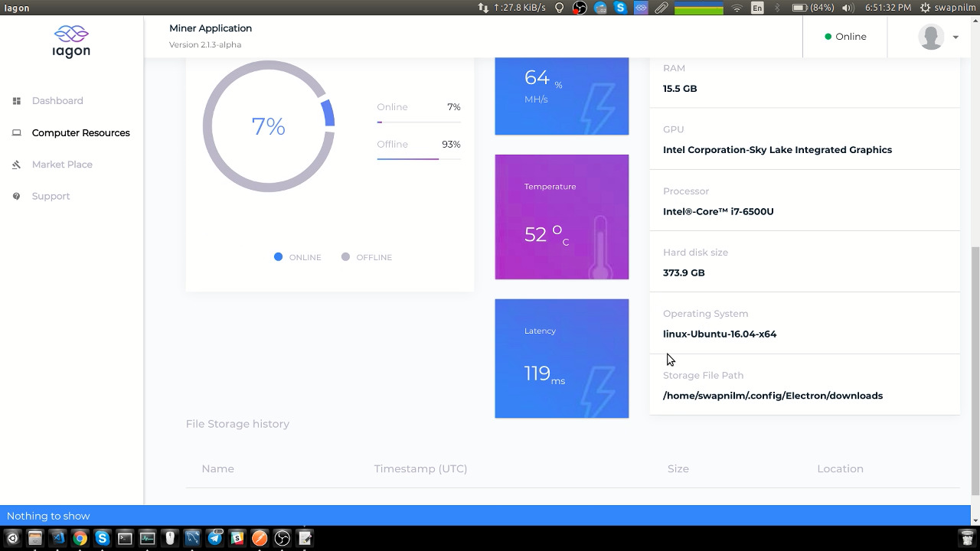Open the sound volume menu
The width and height of the screenshot is (980, 551).
click(x=848, y=8)
